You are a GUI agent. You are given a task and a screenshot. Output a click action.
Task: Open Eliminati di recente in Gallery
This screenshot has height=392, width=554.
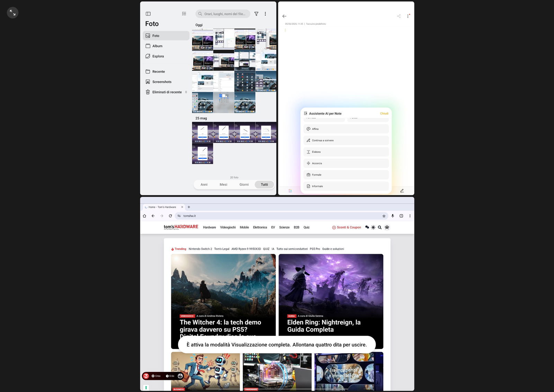tap(166, 92)
